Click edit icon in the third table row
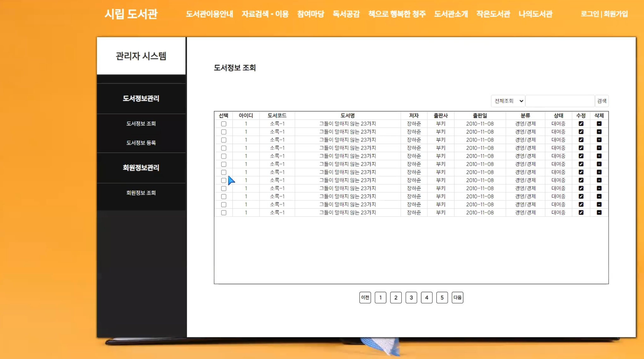The width and height of the screenshot is (644, 359). 581,140
